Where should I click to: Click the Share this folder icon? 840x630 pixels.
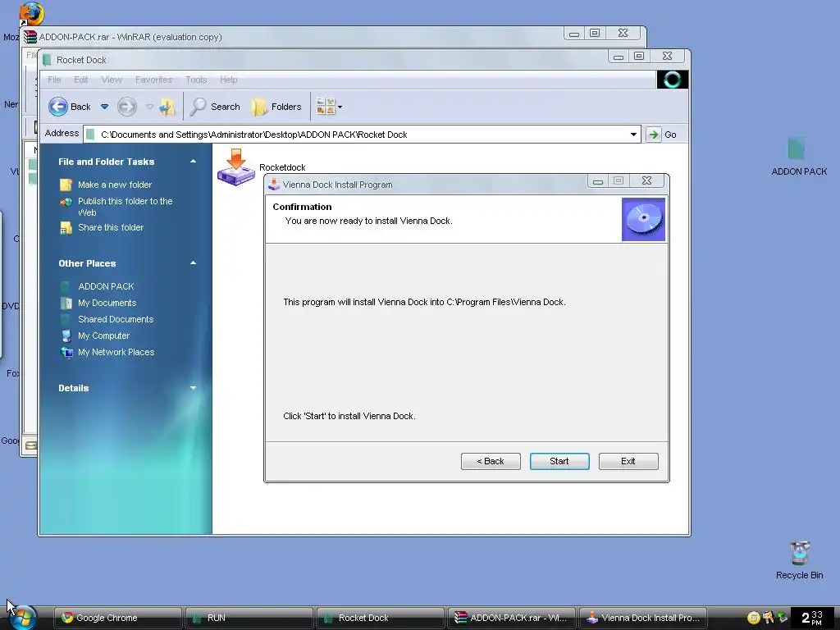[x=66, y=228]
